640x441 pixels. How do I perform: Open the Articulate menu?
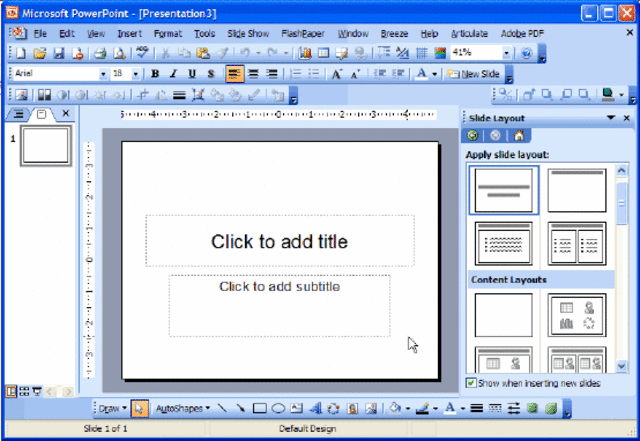[469, 33]
